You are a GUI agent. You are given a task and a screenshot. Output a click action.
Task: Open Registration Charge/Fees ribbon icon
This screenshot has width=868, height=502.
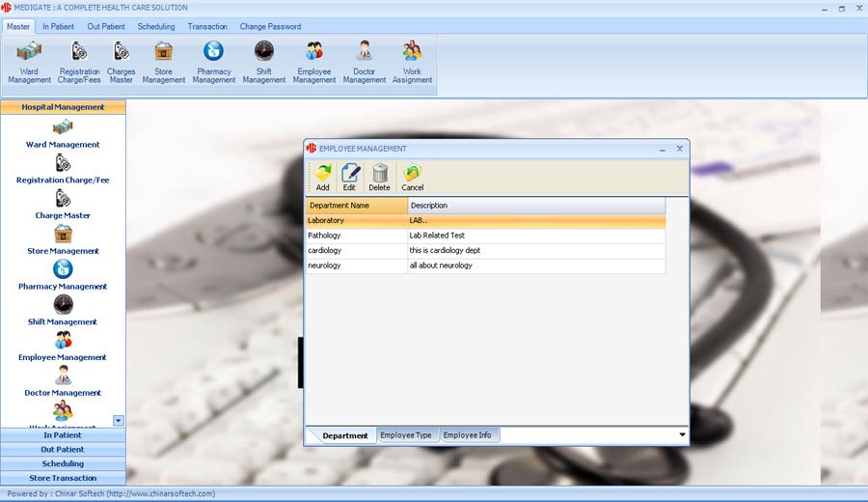click(x=79, y=63)
